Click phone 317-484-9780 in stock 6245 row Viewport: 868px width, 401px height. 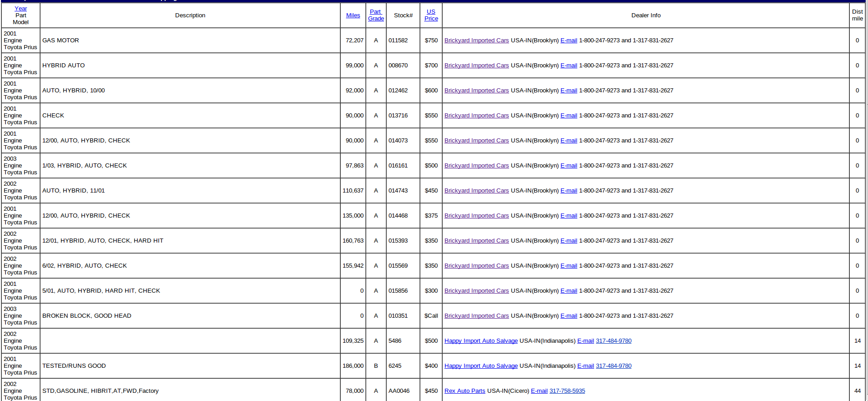[x=614, y=366]
